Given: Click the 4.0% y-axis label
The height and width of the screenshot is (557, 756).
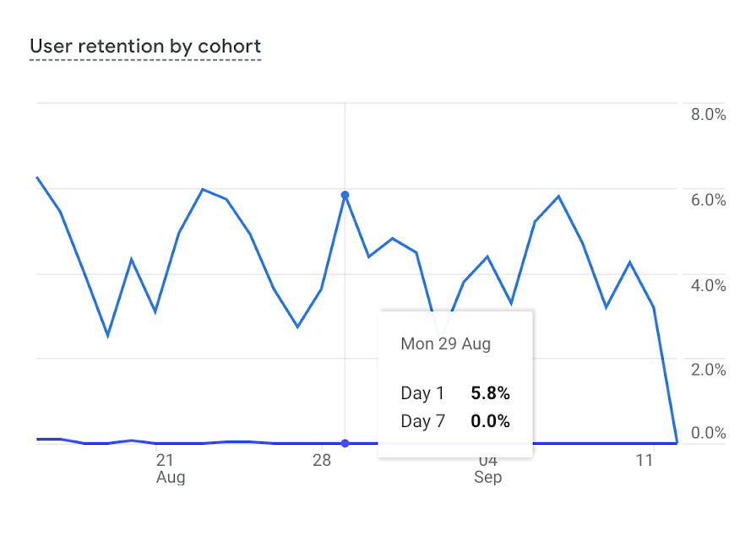Looking at the screenshot, I should [x=708, y=285].
